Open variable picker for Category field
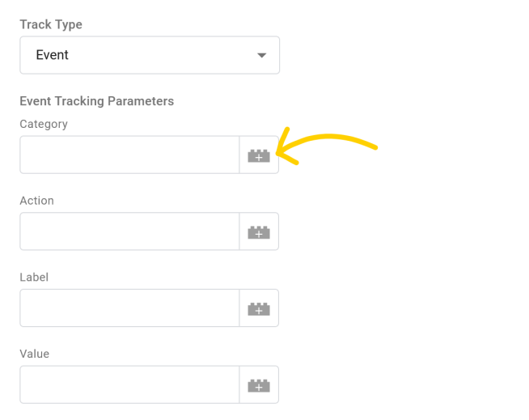The width and height of the screenshot is (529, 420). 259,155
